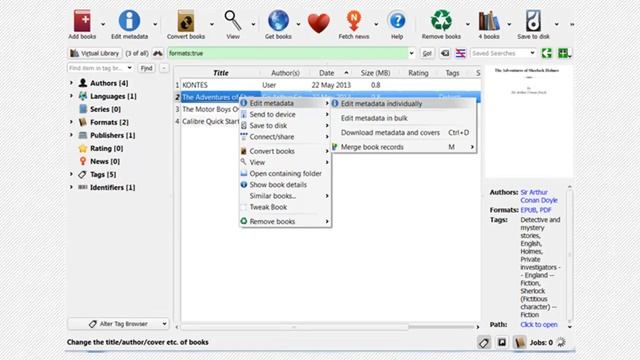Screen dimensions: 640x360
Task: Click the book cover thumbnail preview
Action: point(529,121)
